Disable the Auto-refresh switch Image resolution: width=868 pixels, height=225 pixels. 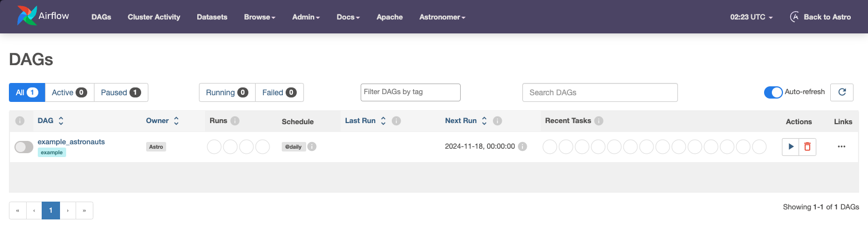(x=773, y=92)
